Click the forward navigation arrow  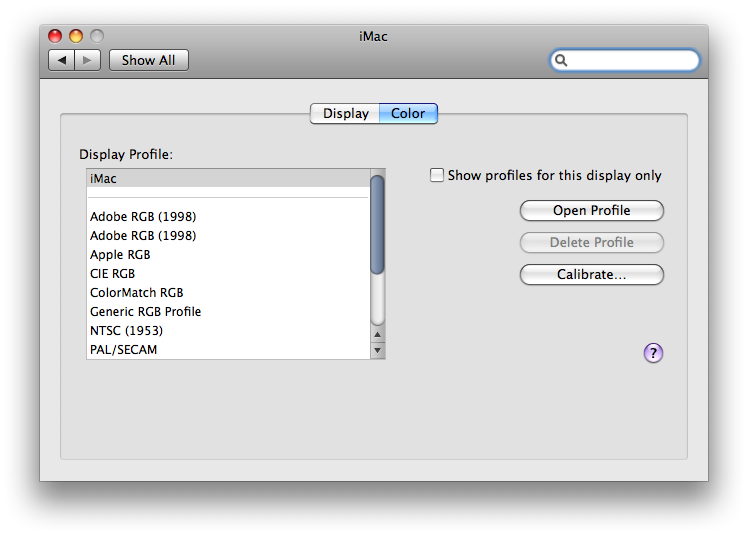[87, 60]
